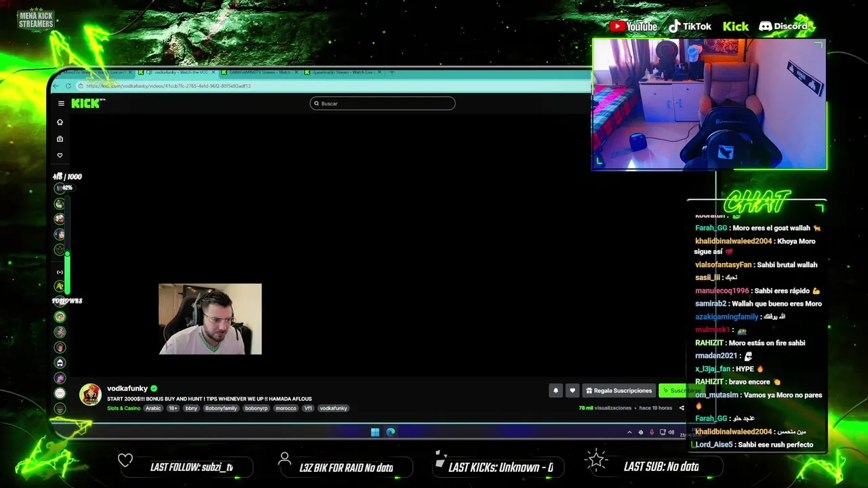Click the TikTok logo in overlay
The height and width of the screenshot is (488, 868).
pos(690,26)
